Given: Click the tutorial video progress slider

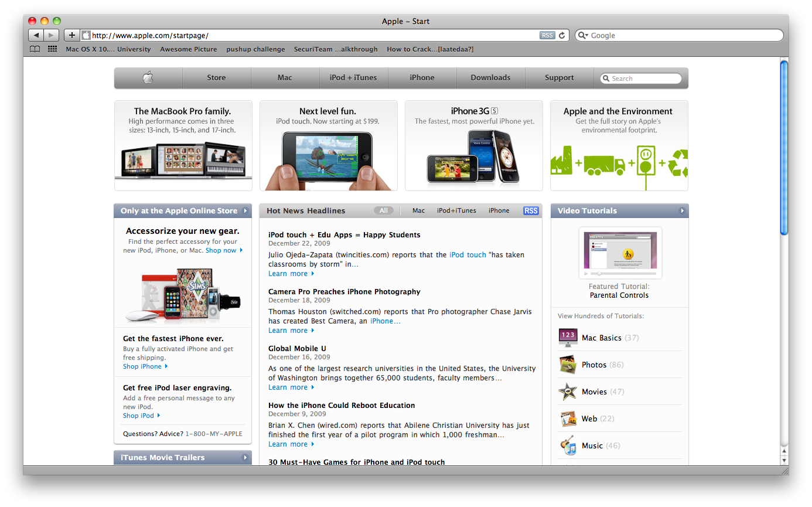Looking at the screenshot, I should [623, 274].
